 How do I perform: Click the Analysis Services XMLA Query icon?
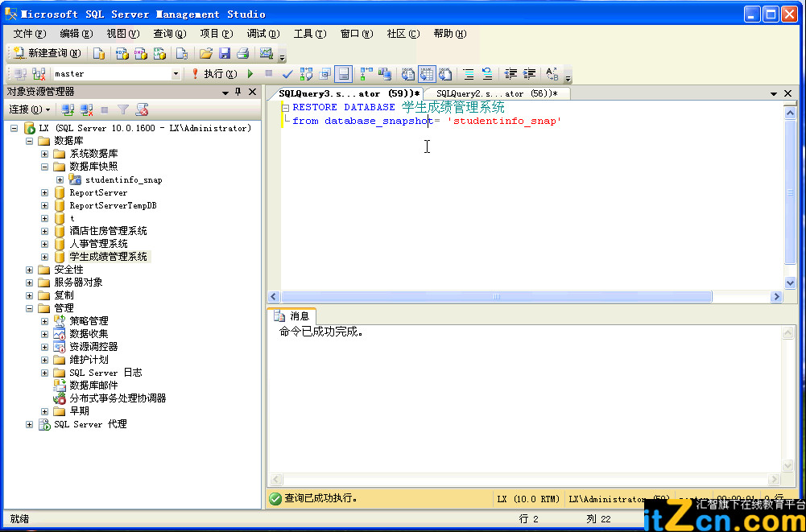click(x=160, y=53)
